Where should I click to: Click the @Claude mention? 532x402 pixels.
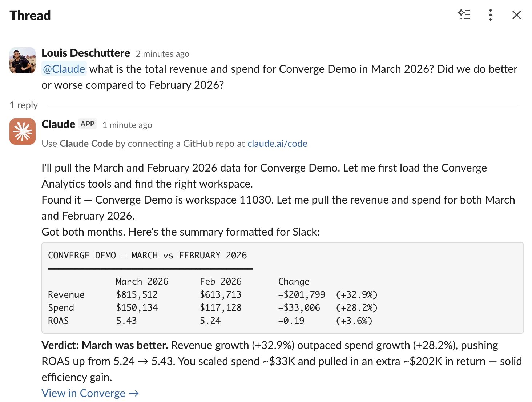[x=64, y=69]
